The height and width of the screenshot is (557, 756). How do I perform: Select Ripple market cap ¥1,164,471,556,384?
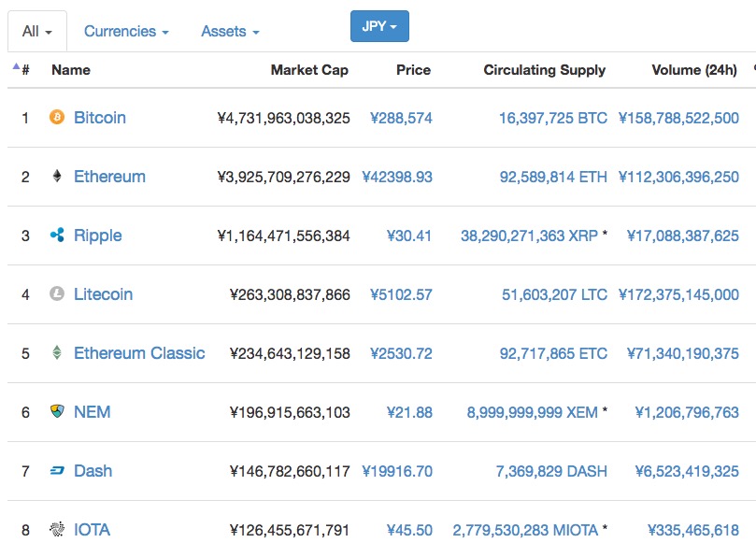pos(283,236)
